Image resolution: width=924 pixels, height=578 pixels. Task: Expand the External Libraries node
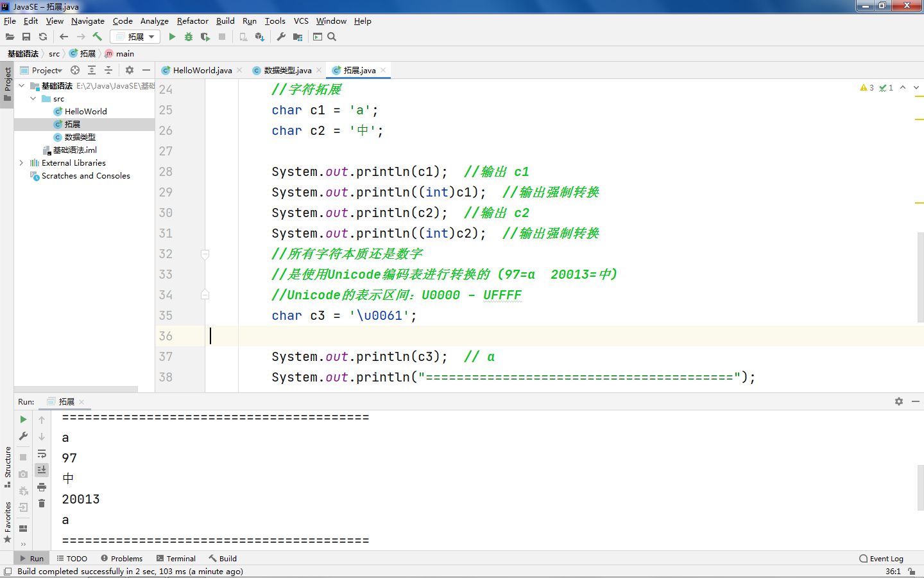[x=21, y=162]
